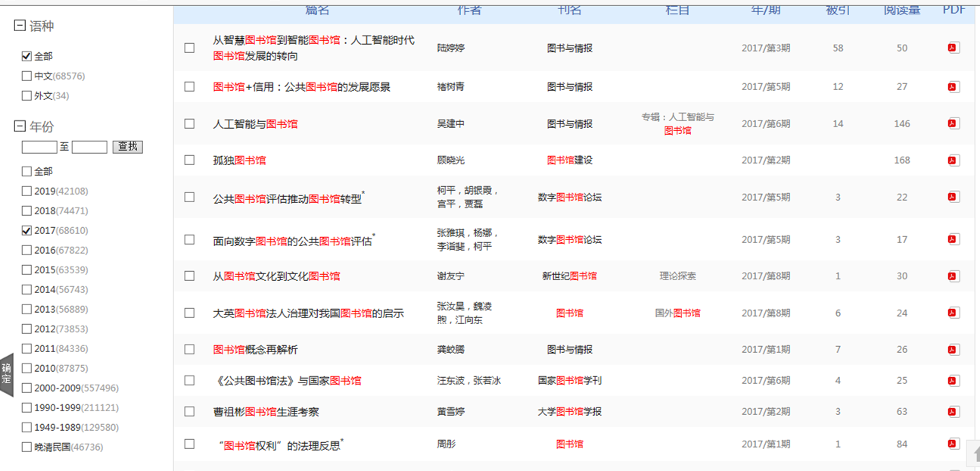Check the 2018 year filter checkbox
Viewport: 980px width, 471px height.
pos(27,211)
